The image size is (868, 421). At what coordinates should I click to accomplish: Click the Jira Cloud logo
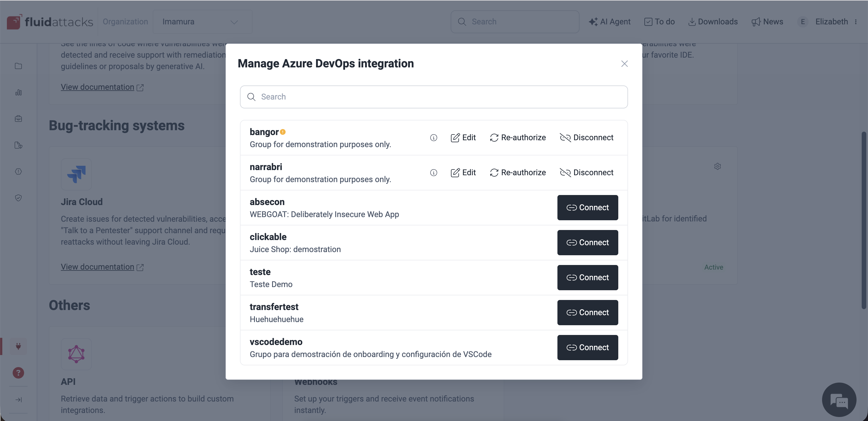pyautogui.click(x=76, y=174)
